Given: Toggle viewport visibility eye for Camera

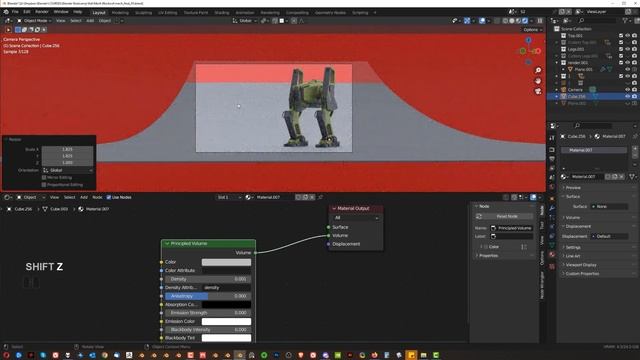Looking at the screenshot, I should [x=628, y=90].
